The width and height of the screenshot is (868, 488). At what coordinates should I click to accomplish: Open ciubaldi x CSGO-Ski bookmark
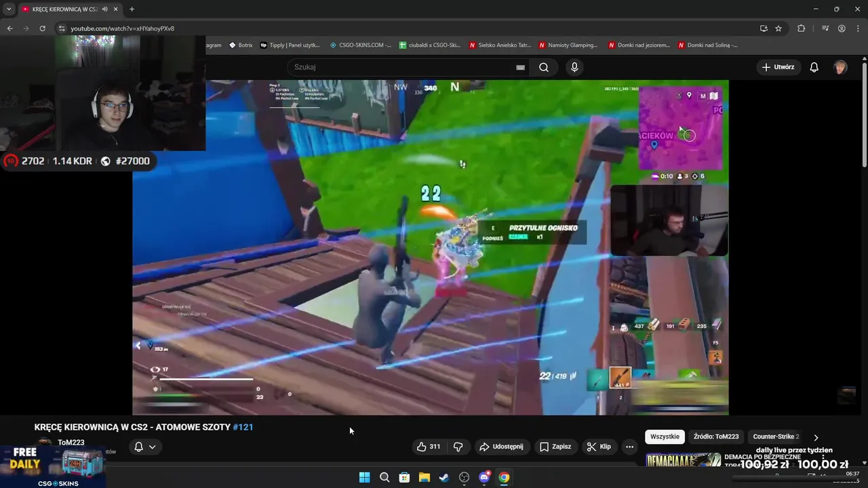coord(430,45)
